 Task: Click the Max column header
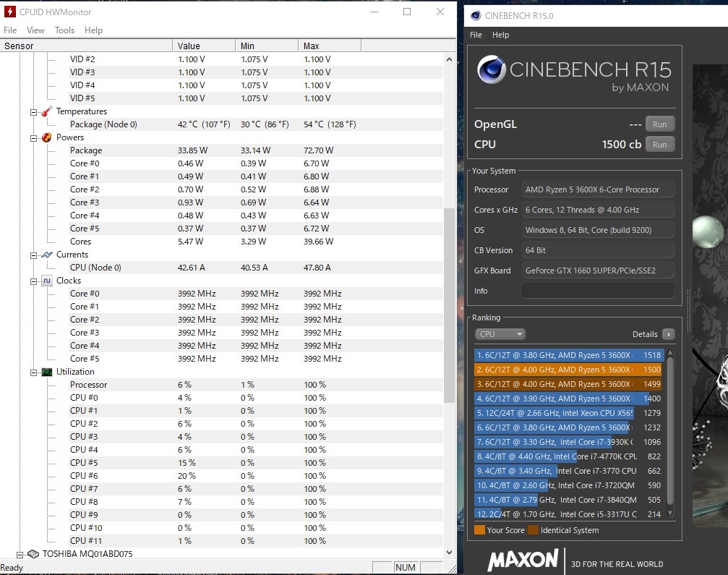pos(329,46)
